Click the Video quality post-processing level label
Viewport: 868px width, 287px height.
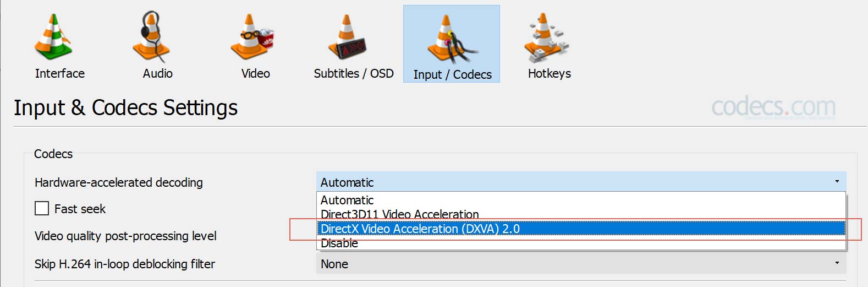coord(125,236)
